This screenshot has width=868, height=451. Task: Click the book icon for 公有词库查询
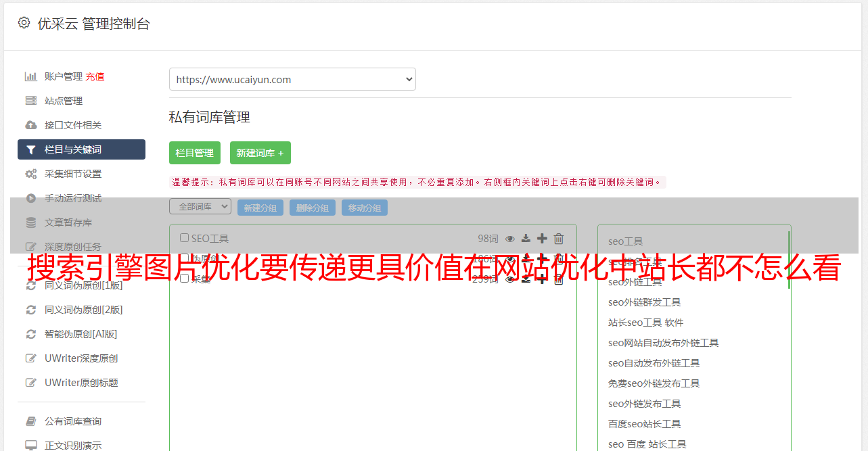pos(31,421)
